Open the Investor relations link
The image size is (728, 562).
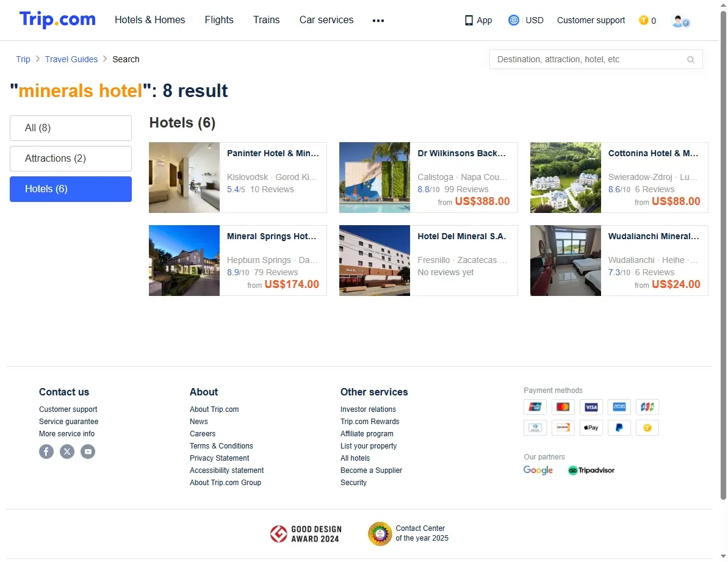(x=368, y=409)
